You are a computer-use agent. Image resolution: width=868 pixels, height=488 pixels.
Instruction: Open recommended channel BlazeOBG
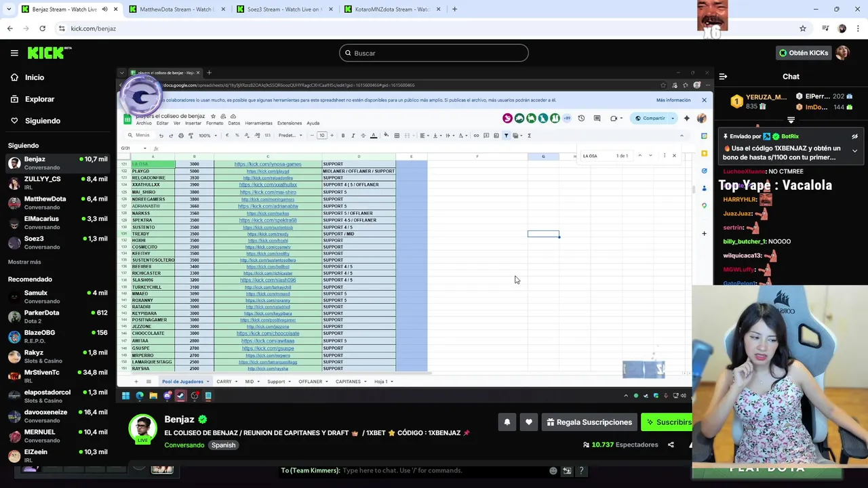pos(58,336)
